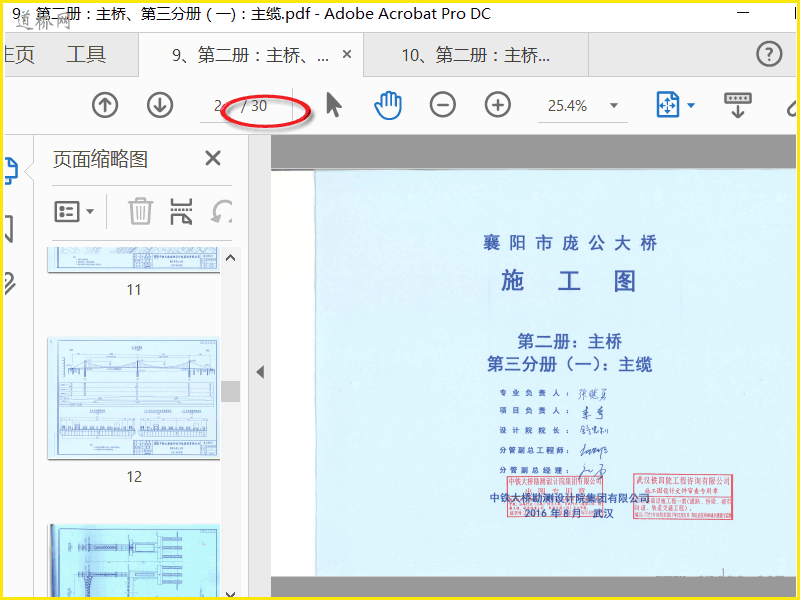Minimize the Acrobat window
The height and width of the screenshot is (600, 800).
pyautogui.click(x=743, y=12)
